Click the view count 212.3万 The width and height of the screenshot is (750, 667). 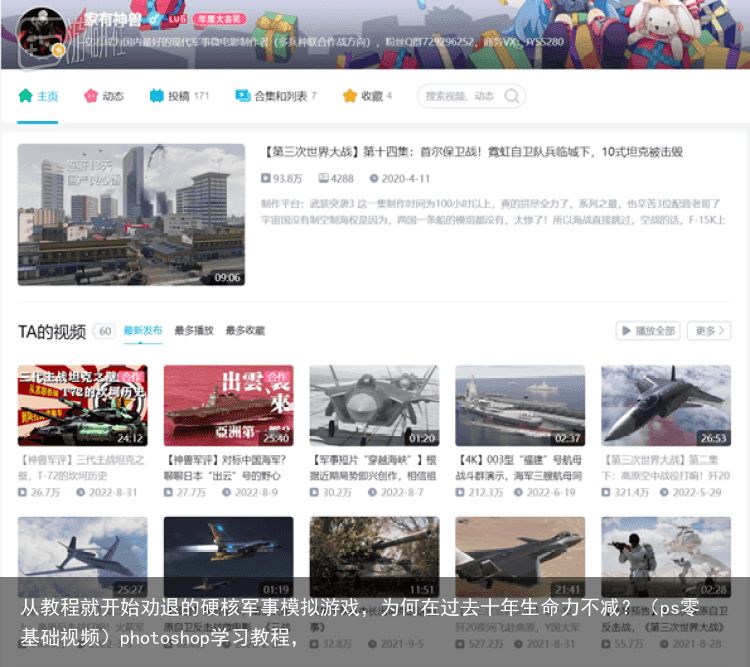[479, 492]
